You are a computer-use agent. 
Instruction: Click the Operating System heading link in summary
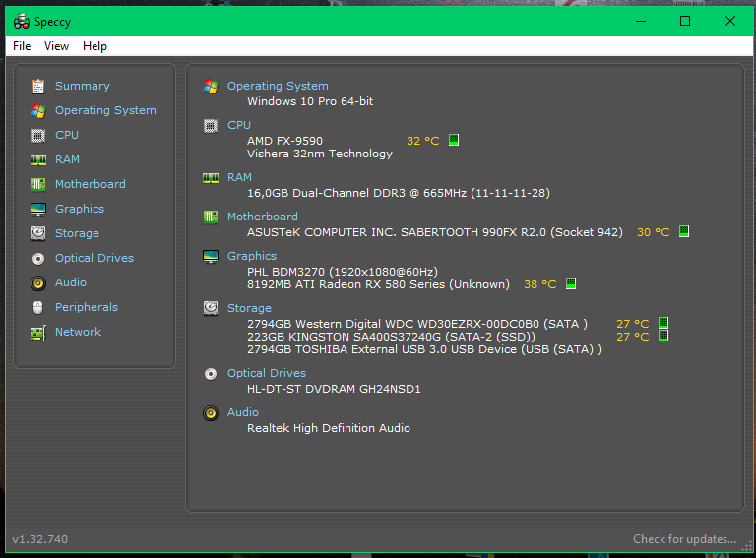(278, 86)
